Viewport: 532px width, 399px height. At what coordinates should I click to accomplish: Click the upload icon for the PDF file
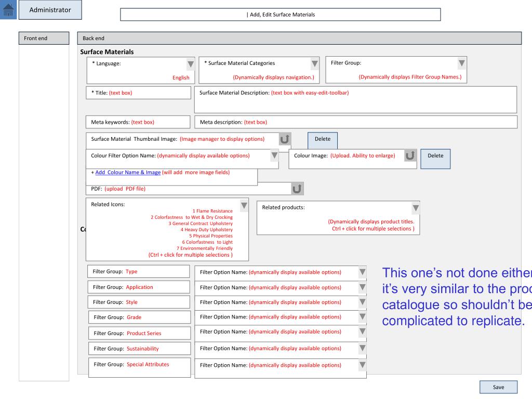pos(297,189)
